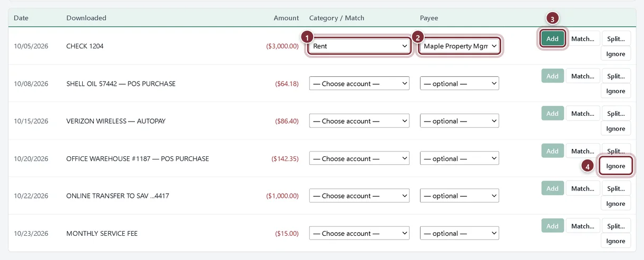Click Add for the CHECK 1204 row
This screenshot has width=644, height=260.
[x=552, y=39]
